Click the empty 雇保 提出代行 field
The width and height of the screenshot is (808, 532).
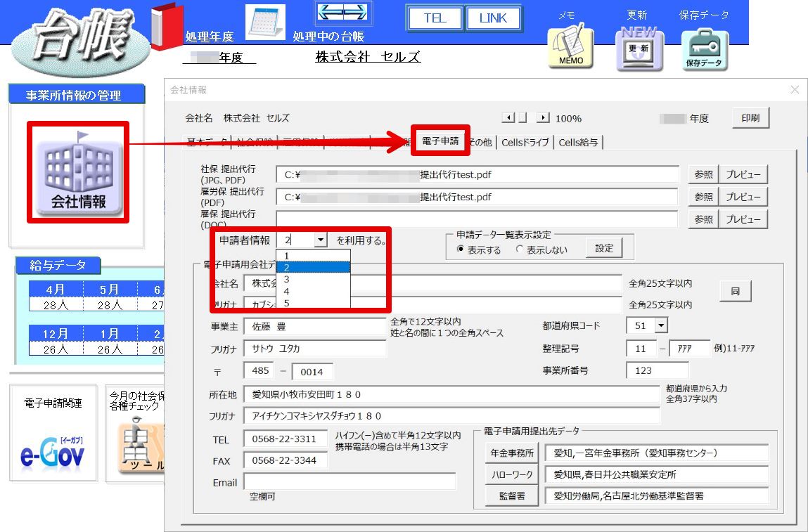coord(477,219)
